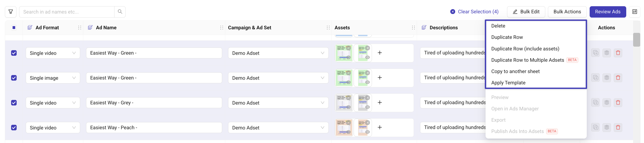Uncheck the Easiest Way - Grey row checkbox
Screen dimensions: 644x143
[x=14, y=103]
